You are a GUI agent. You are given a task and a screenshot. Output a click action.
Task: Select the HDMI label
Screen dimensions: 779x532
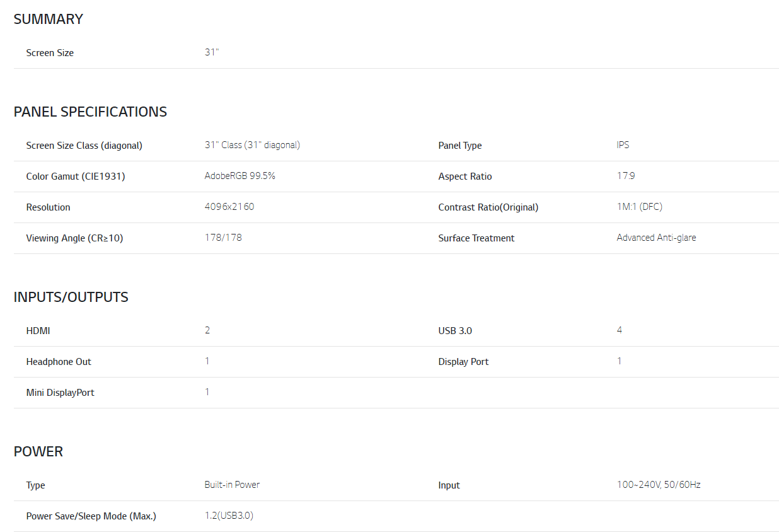point(38,331)
